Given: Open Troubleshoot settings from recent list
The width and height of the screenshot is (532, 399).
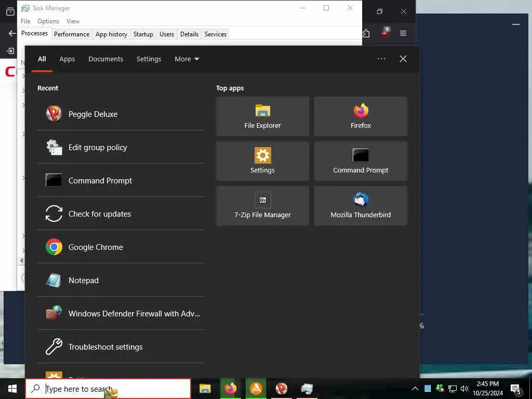Looking at the screenshot, I should [121, 347].
